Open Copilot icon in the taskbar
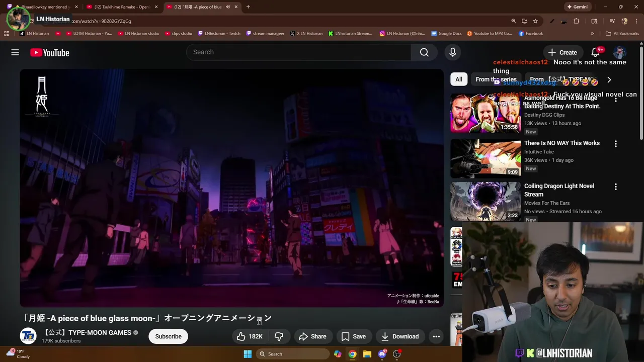This screenshot has width=644, height=362. point(338,354)
